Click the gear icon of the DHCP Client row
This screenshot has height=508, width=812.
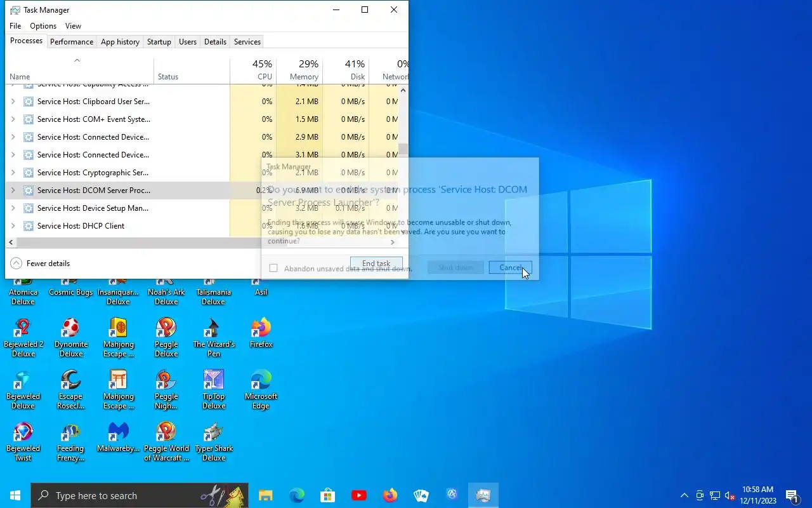click(x=28, y=226)
